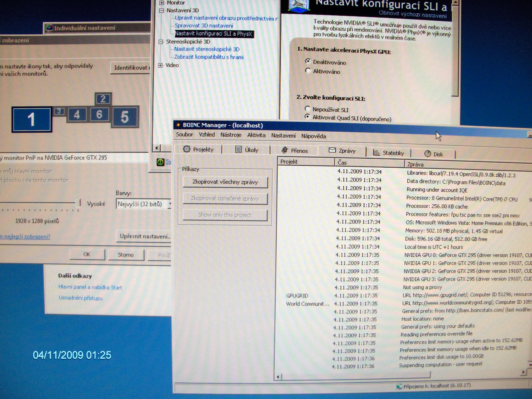Select monitor 2 icon in display arrangement
Image resolution: width=532 pixels, height=399 pixels.
tap(103, 99)
